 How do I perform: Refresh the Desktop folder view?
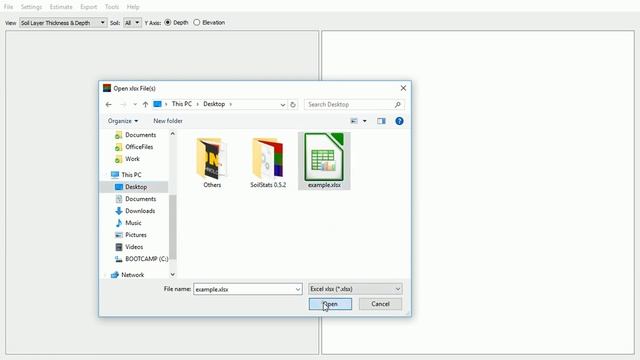coord(293,104)
